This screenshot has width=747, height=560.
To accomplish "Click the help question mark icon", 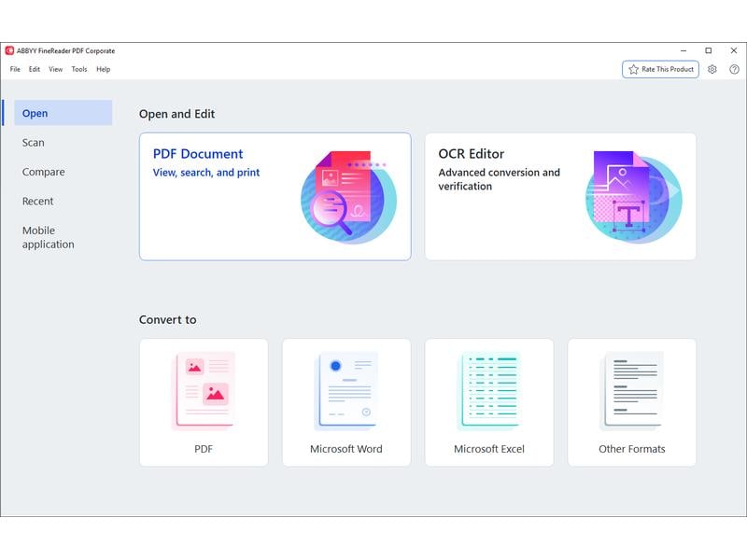I will pos(734,69).
